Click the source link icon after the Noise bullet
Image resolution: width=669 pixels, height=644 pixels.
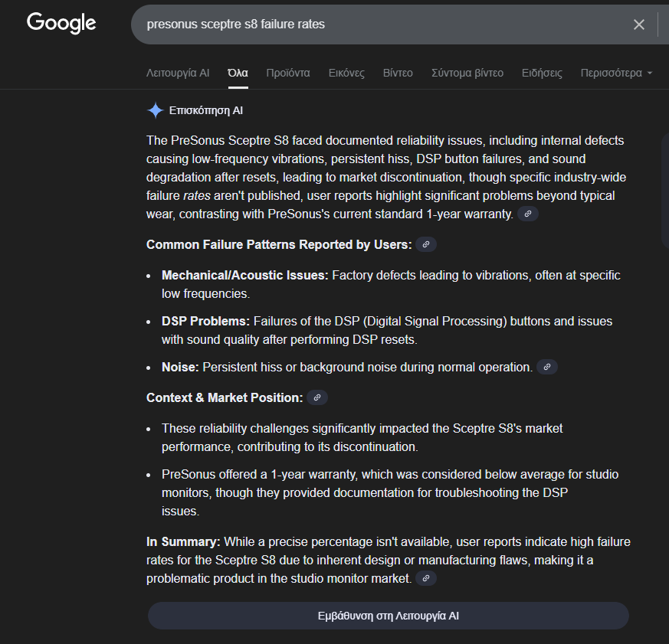coord(546,368)
